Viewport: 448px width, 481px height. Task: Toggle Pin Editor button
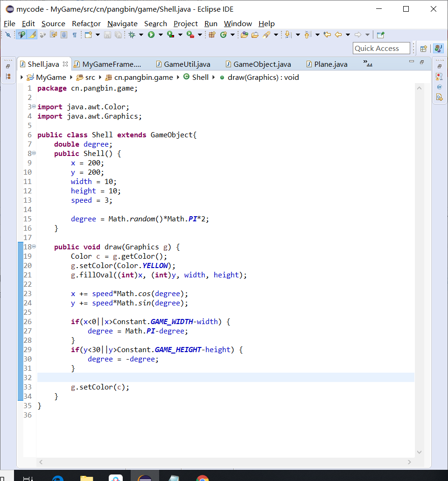pos(380,35)
